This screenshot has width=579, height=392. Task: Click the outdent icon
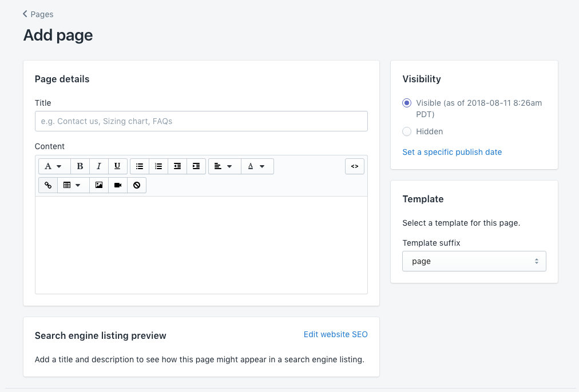click(x=177, y=166)
